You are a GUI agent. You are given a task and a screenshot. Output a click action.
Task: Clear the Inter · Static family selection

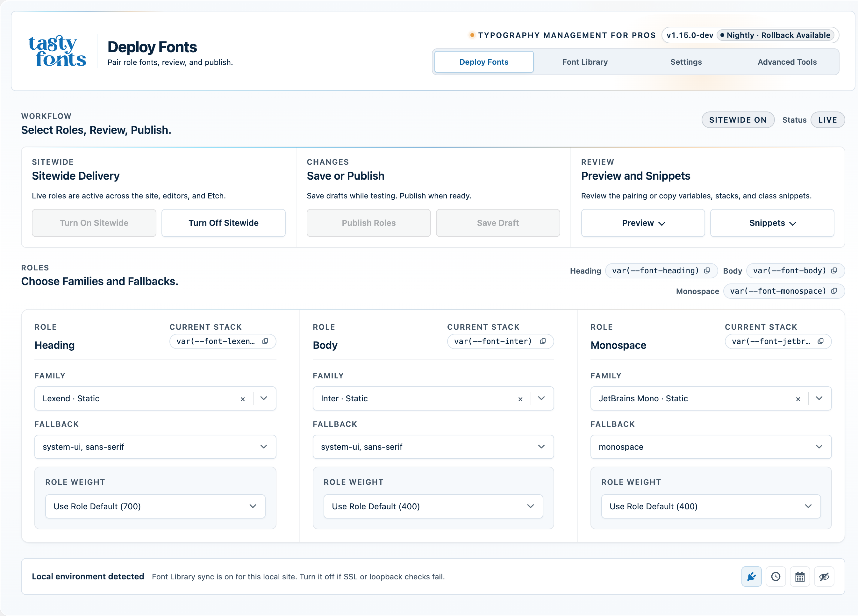click(x=520, y=399)
